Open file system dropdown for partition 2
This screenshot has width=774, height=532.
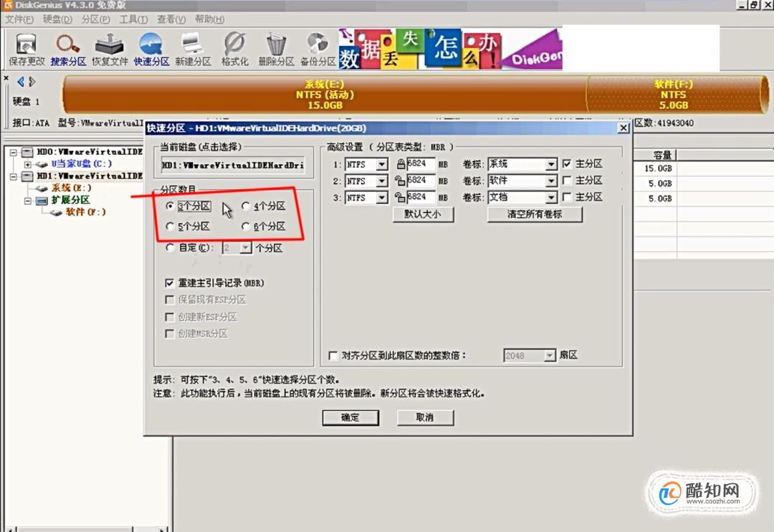coord(382,181)
